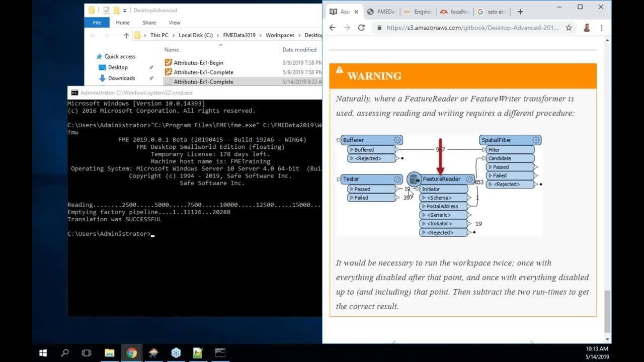This screenshot has height=362, width=644.
Task: Click the command prompt cursor line
Action: tap(111, 234)
